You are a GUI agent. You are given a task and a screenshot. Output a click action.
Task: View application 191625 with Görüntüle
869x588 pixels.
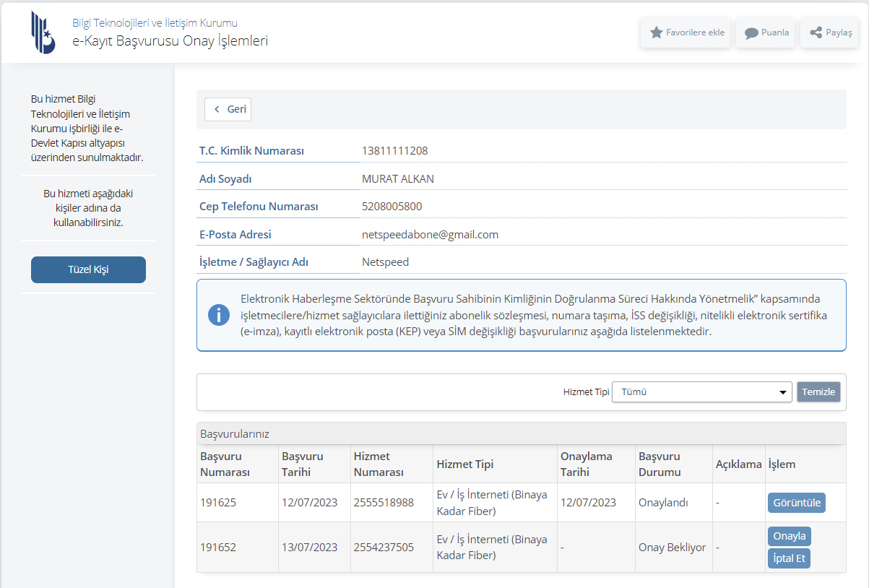point(797,503)
